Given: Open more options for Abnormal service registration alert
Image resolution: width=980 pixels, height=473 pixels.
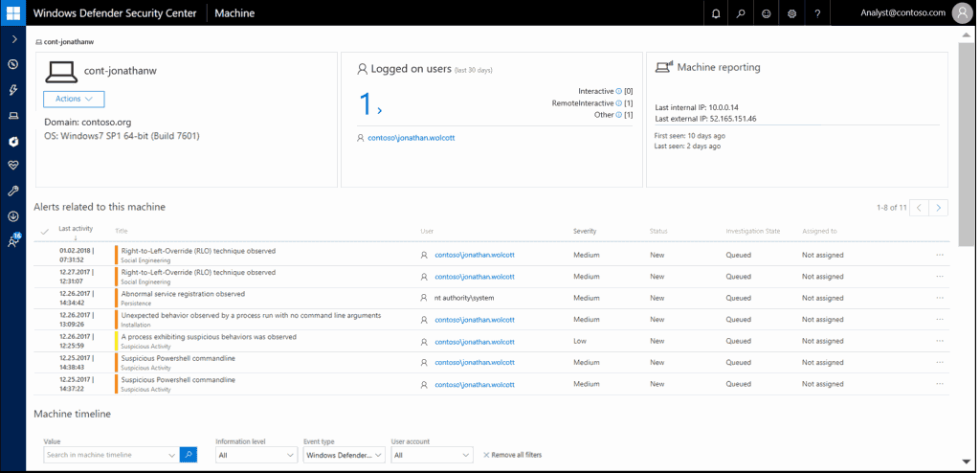Looking at the screenshot, I should (940, 298).
